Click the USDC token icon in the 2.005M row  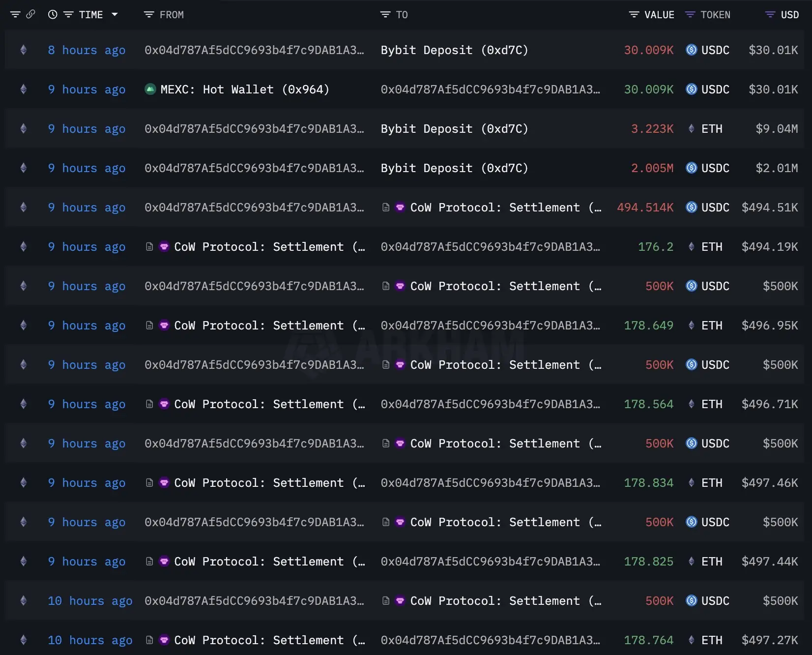pos(691,168)
